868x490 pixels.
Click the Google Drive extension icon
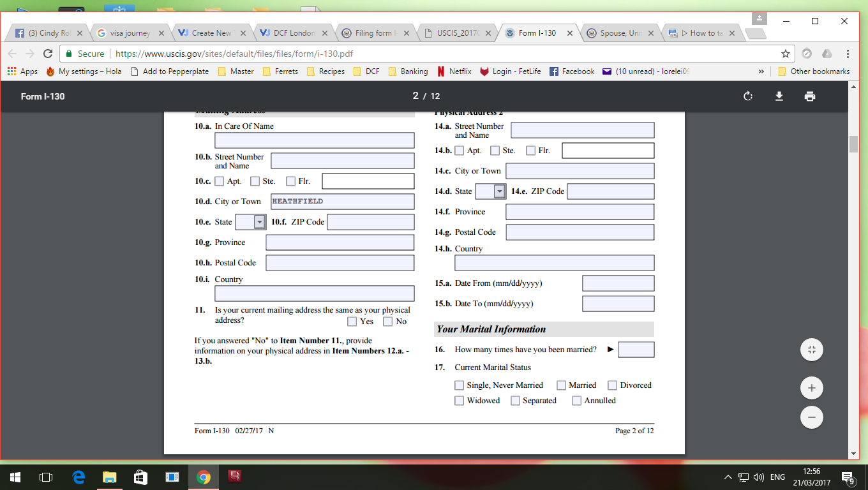pos(827,54)
